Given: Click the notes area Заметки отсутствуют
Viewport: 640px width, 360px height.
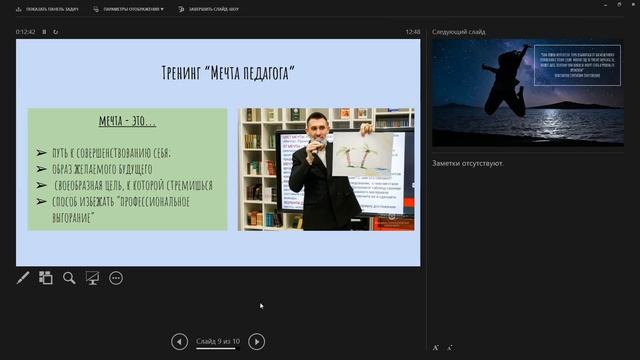Looking at the screenshot, I should (468, 163).
